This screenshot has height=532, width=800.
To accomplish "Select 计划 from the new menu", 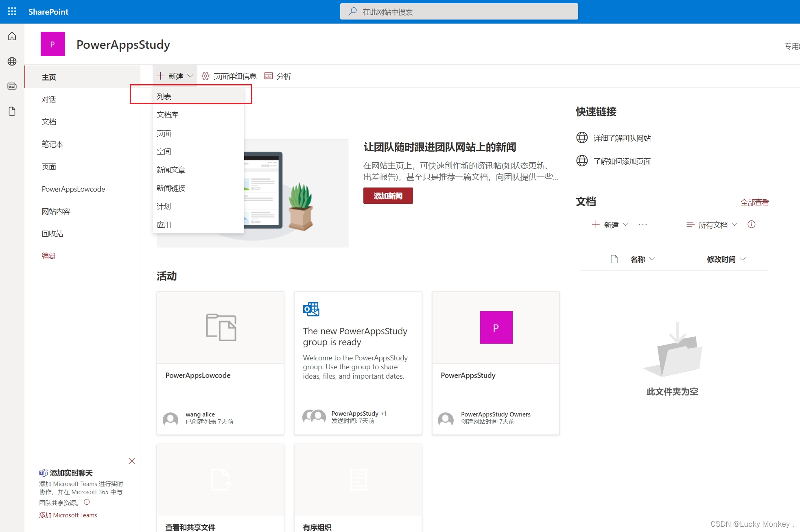I will (x=198, y=206).
